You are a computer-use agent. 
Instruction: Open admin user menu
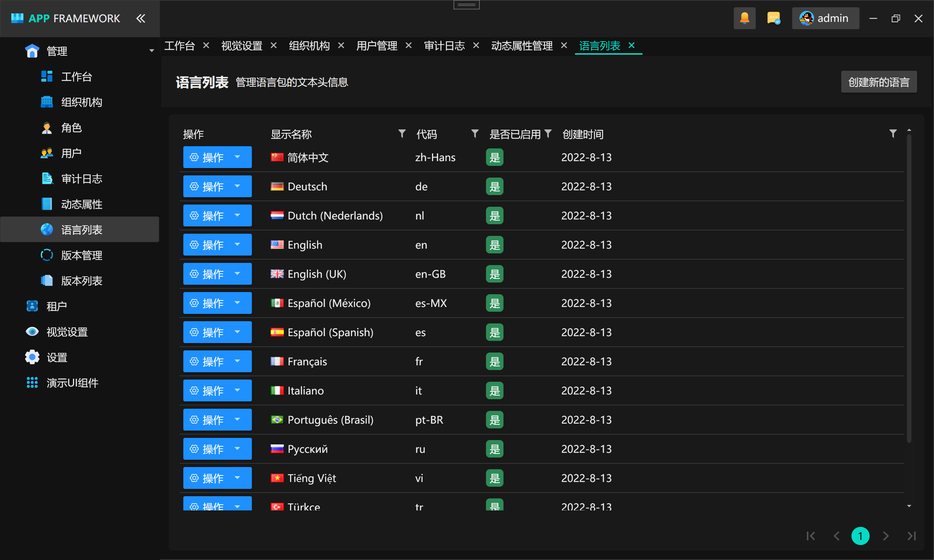click(x=825, y=18)
